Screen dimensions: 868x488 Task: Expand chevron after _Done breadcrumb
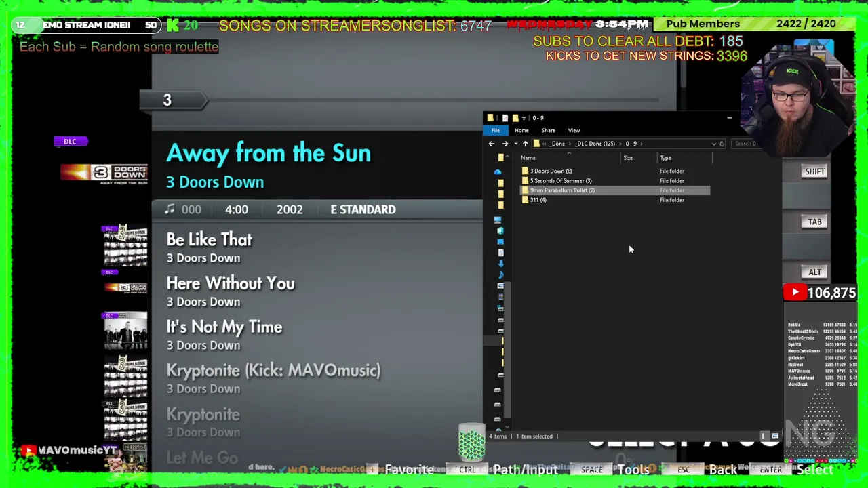pyautogui.click(x=570, y=144)
